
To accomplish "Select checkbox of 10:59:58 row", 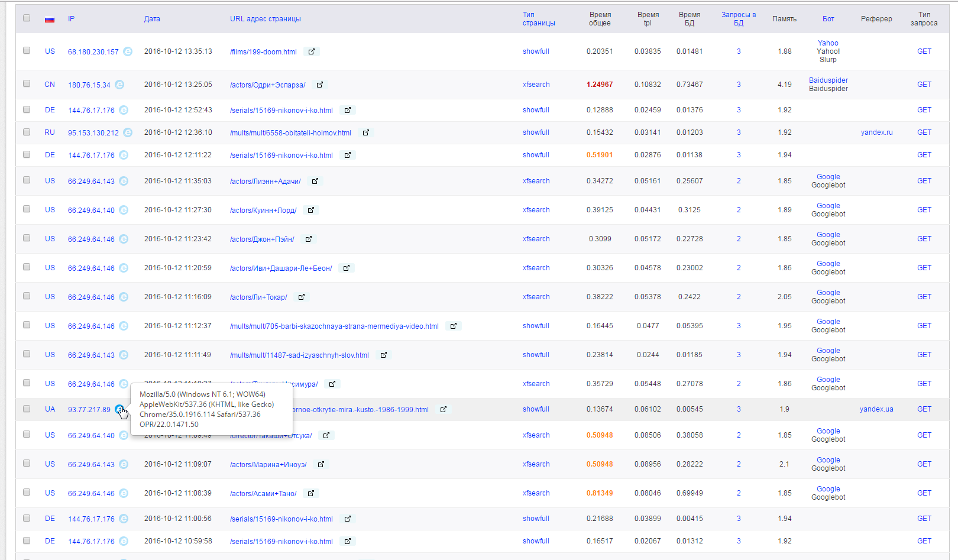I will tap(27, 540).
